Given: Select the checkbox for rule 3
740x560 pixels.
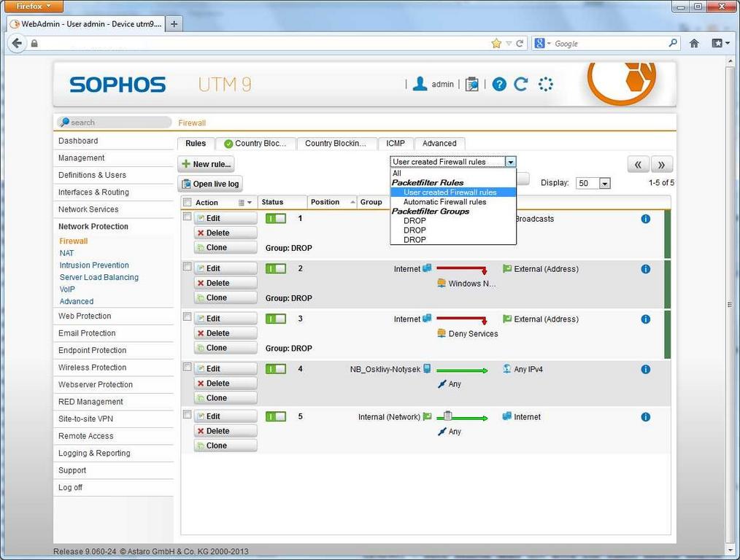Looking at the screenshot, I should click(187, 316).
